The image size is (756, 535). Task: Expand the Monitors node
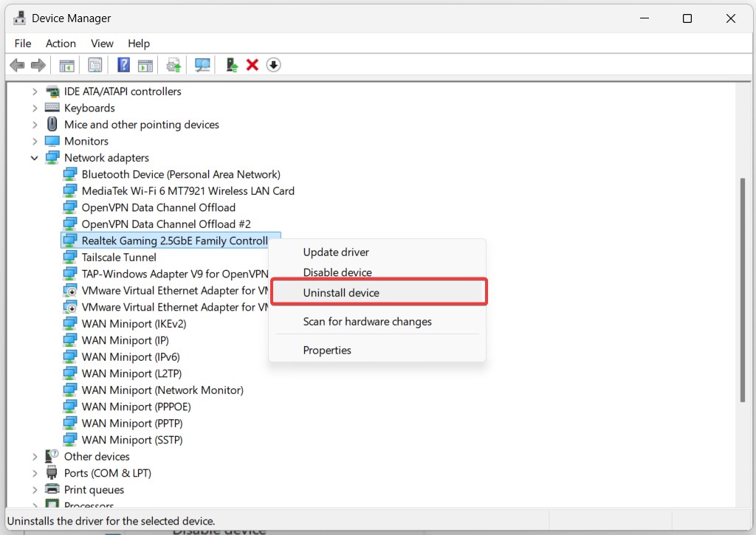pyautogui.click(x=35, y=141)
